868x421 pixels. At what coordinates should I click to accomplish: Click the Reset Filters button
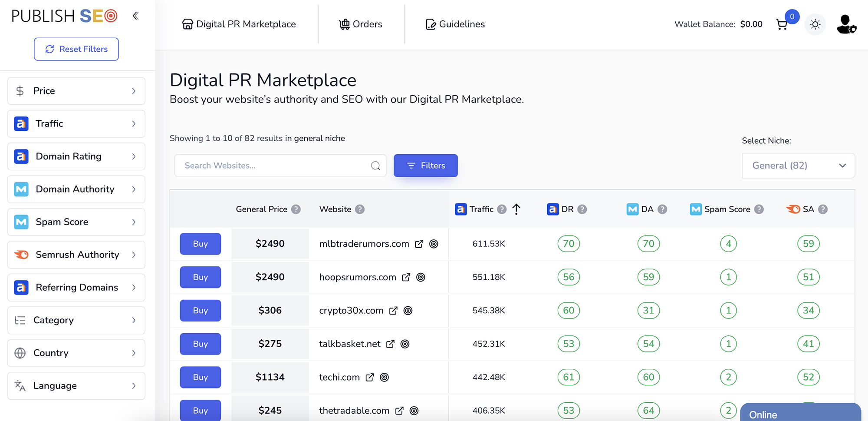[x=76, y=49]
